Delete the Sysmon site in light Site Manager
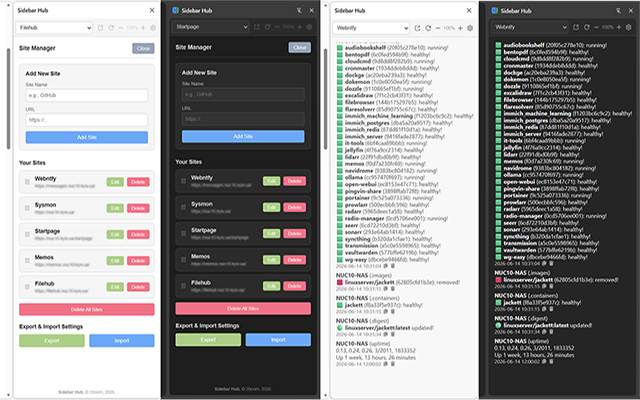This screenshot has width=640, height=400. click(x=138, y=208)
